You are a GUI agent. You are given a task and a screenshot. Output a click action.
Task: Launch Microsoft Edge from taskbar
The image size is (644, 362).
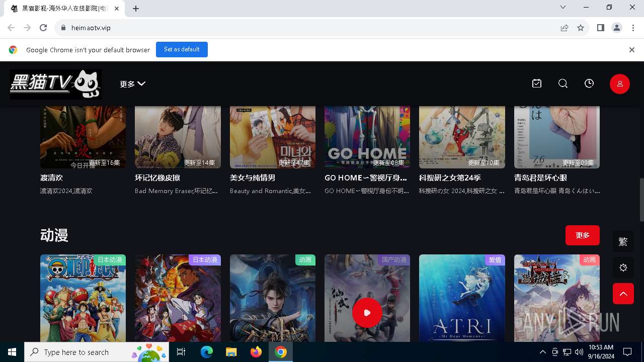point(207,352)
